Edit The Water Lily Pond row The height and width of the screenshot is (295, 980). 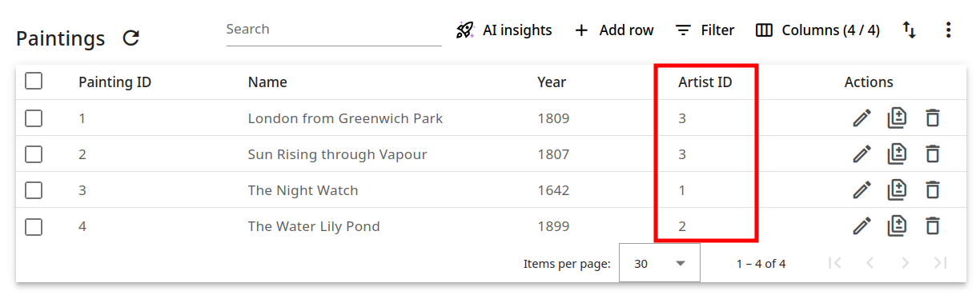pyautogui.click(x=862, y=226)
